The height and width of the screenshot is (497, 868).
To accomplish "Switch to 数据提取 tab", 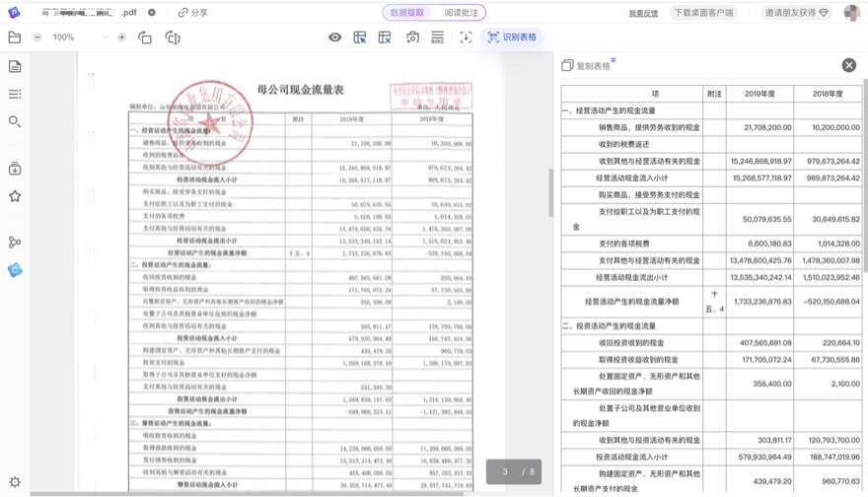I will 406,12.
